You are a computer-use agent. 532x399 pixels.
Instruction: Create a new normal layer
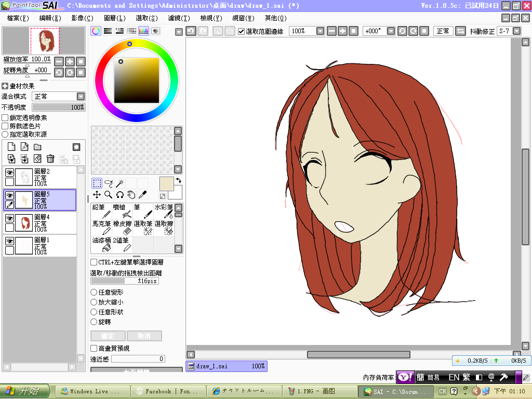pyautogui.click(x=11, y=147)
